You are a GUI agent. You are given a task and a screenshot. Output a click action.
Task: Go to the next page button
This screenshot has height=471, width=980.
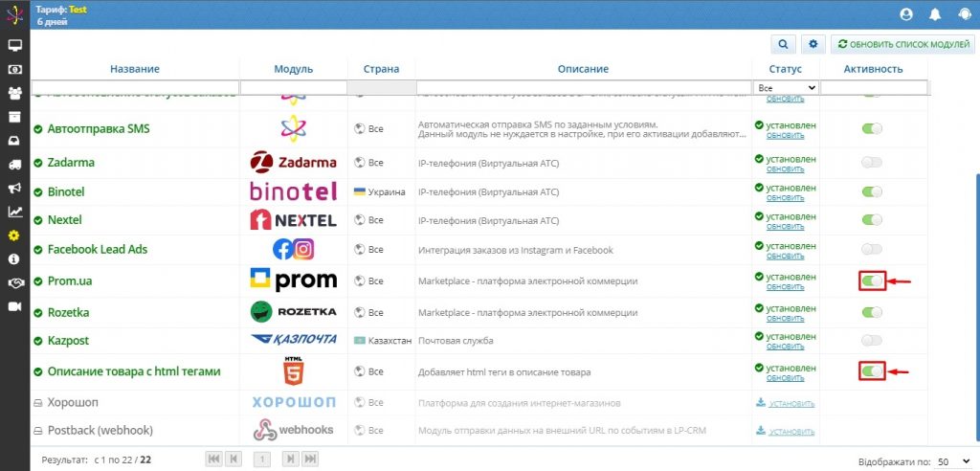[290, 460]
